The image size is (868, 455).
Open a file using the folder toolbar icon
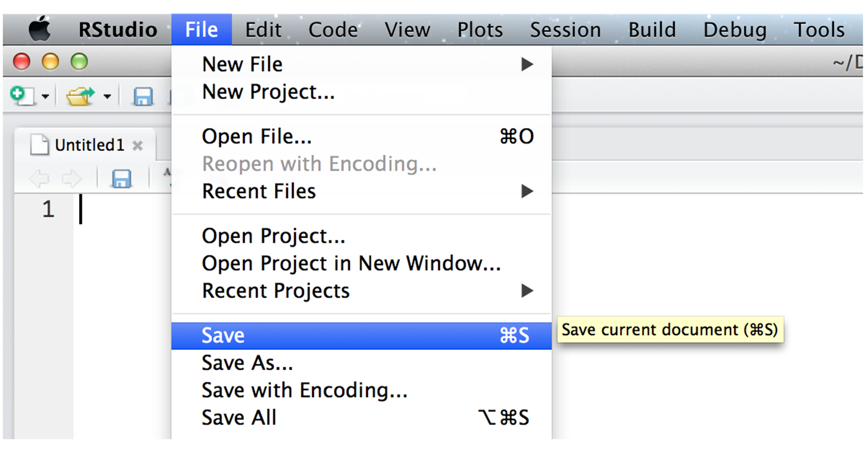(x=80, y=95)
